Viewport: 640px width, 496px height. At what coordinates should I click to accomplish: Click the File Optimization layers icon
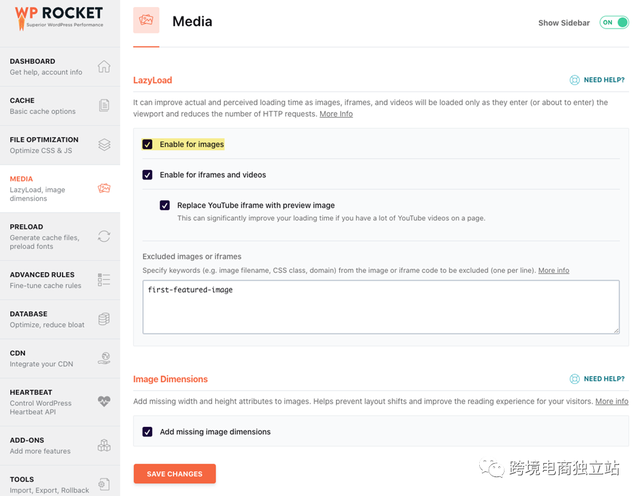coord(104,145)
